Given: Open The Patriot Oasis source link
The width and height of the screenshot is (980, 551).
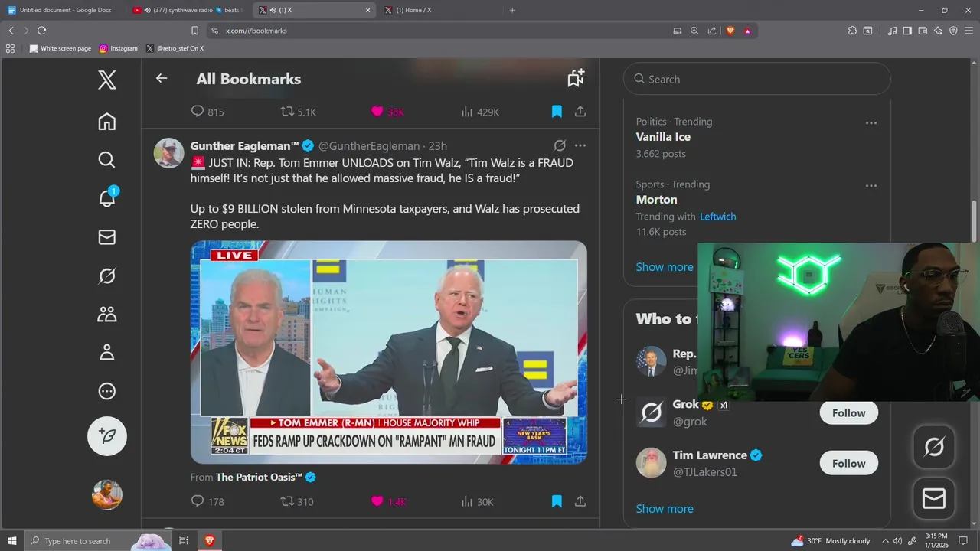Looking at the screenshot, I should point(260,477).
